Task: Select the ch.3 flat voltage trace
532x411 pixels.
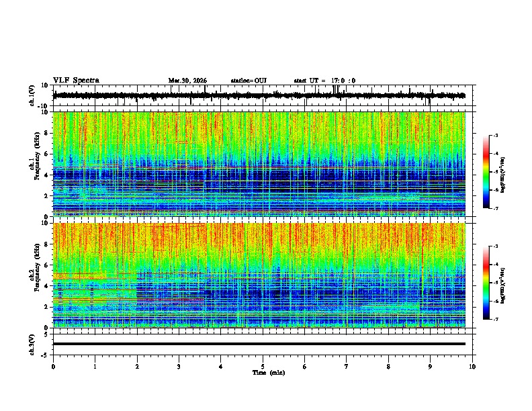Action: tap(259, 344)
